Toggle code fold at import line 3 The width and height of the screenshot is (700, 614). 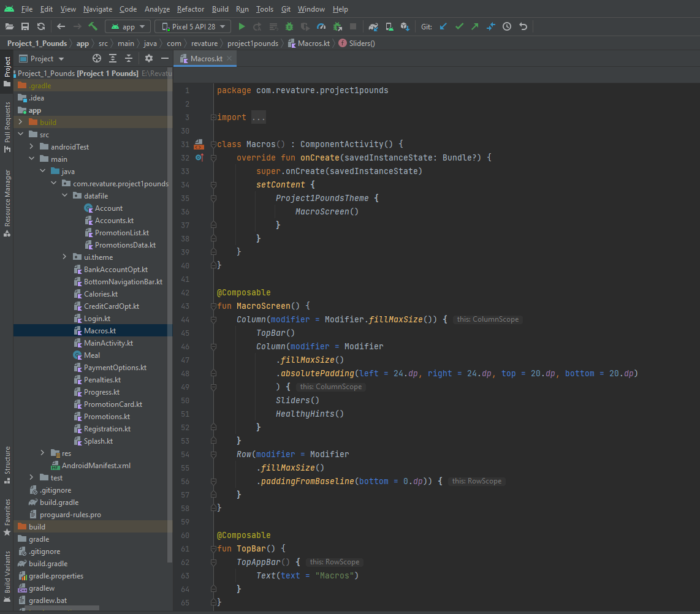point(213,118)
